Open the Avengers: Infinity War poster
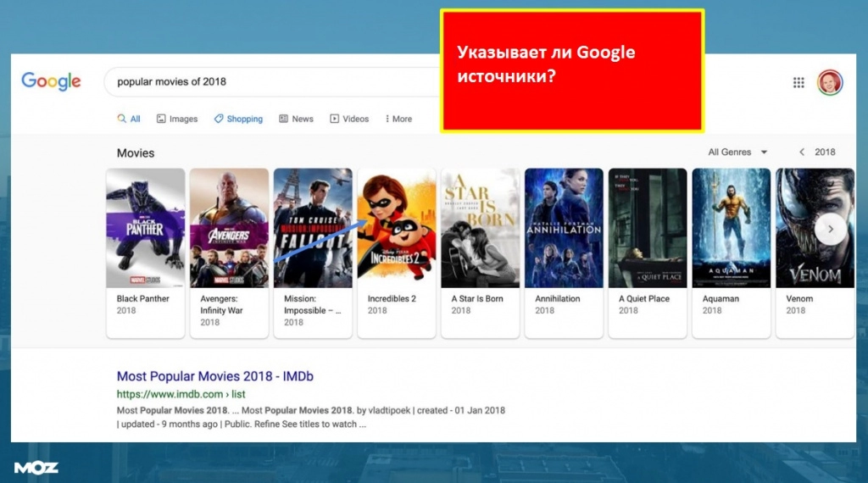The height and width of the screenshot is (483, 868). (229, 228)
